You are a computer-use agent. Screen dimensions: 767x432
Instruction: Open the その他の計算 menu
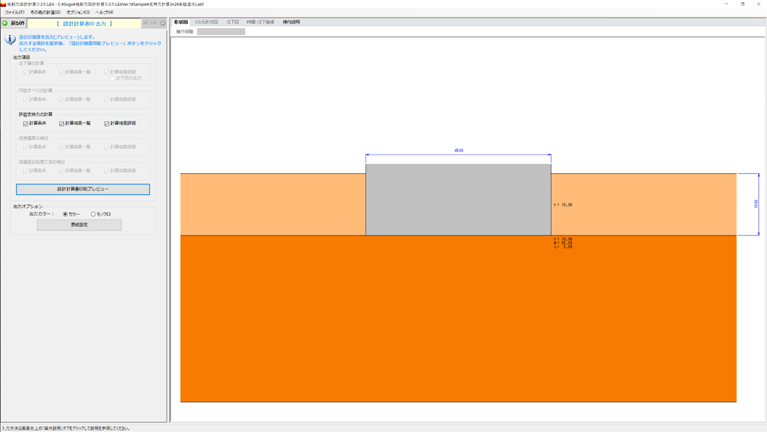[x=45, y=12]
